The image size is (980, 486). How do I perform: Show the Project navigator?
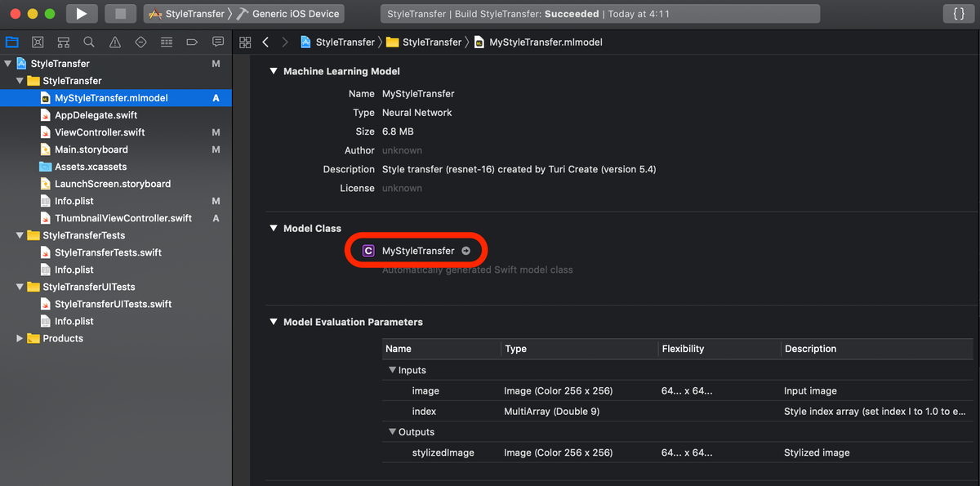[11, 42]
